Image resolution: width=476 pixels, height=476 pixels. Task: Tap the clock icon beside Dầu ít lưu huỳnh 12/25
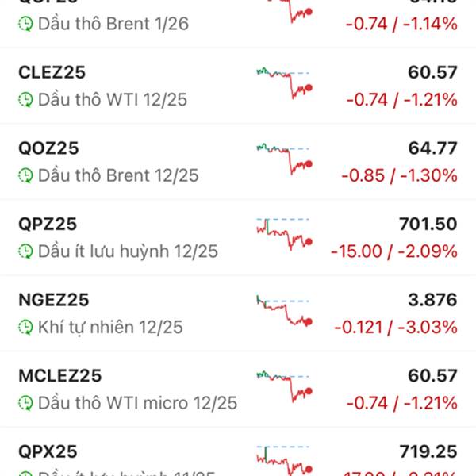click(x=26, y=251)
